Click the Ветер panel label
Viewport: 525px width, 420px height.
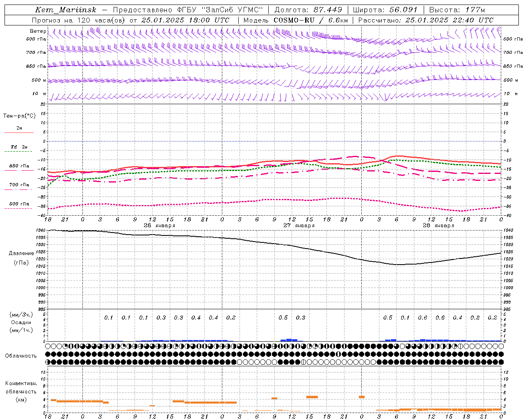pos(38,31)
